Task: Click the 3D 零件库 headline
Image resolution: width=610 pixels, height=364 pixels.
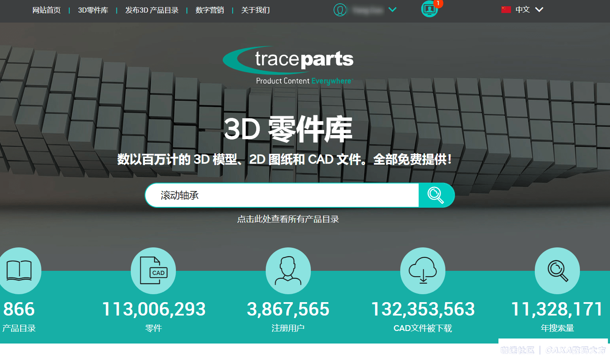Action: (x=288, y=130)
